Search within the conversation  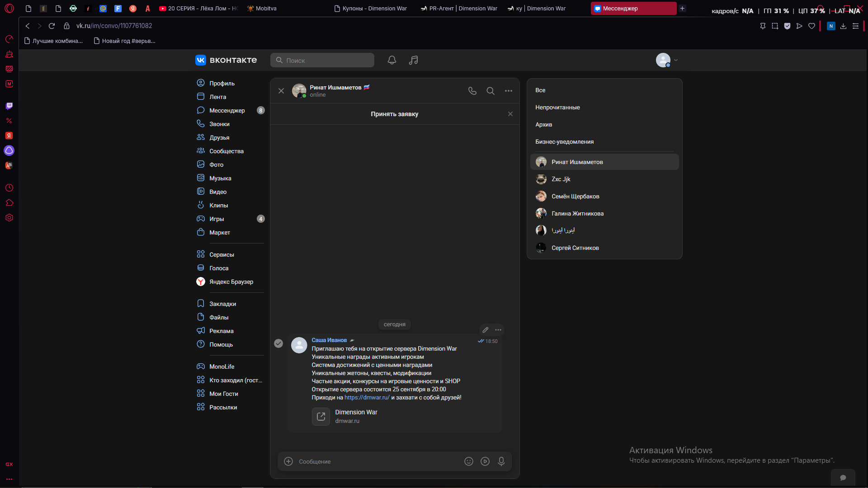click(491, 91)
